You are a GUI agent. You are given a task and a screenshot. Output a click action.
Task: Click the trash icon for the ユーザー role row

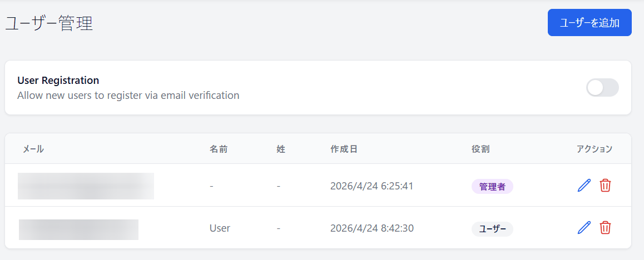[605, 227]
